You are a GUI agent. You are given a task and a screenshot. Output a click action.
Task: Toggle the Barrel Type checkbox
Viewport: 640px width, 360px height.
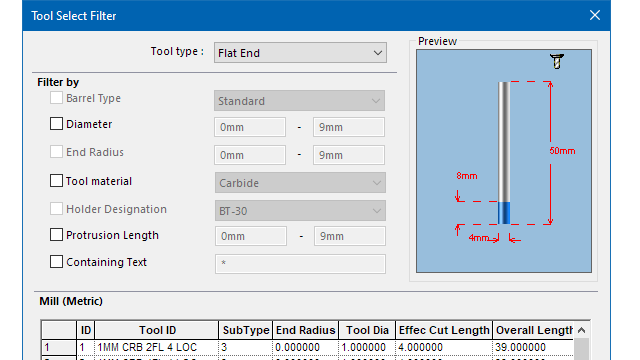click(x=56, y=98)
